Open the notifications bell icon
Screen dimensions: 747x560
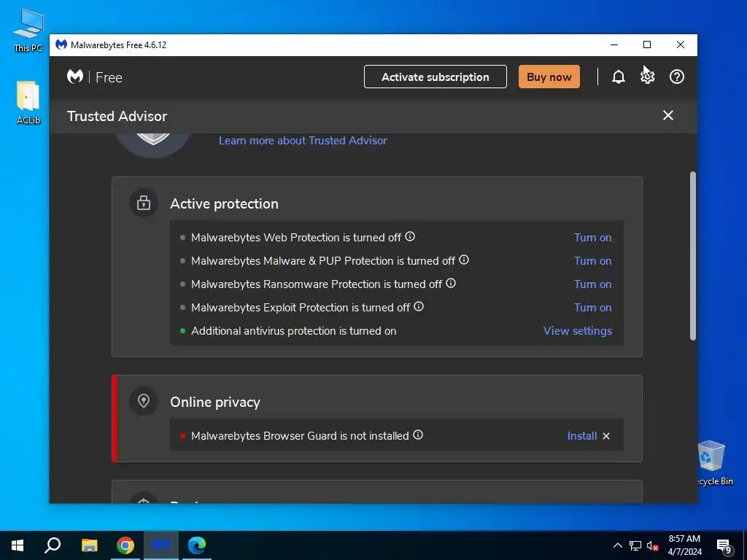coord(619,77)
